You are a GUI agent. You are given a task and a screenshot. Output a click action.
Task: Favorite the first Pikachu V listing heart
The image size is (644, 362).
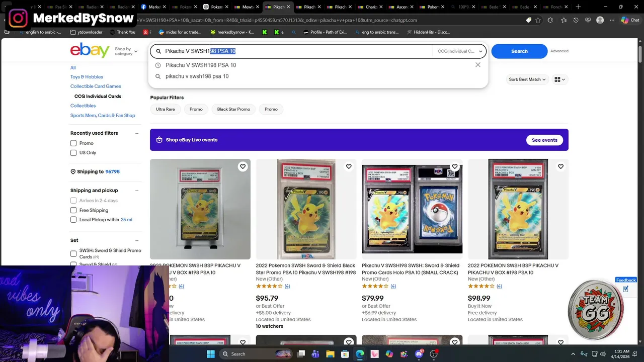[x=243, y=166]
